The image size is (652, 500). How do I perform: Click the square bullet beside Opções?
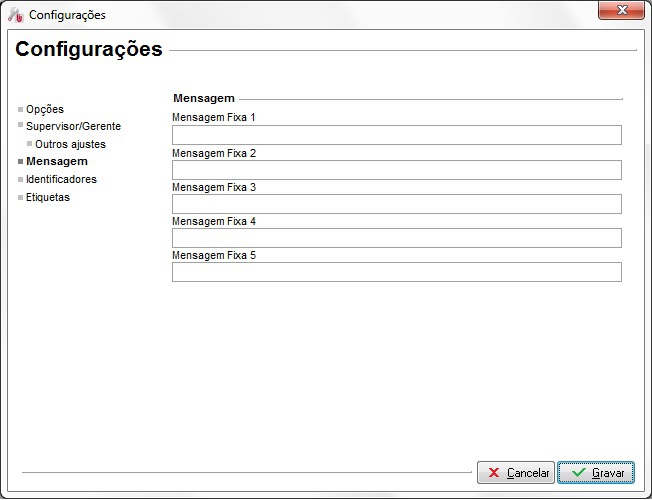tap(20, 109)
